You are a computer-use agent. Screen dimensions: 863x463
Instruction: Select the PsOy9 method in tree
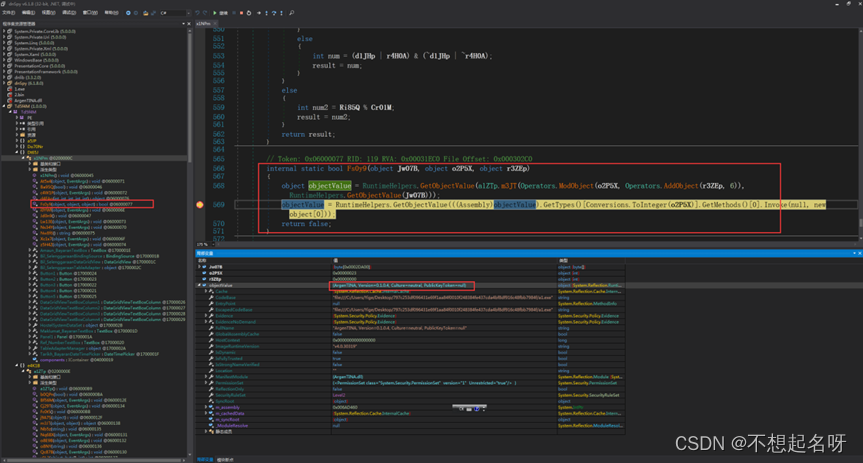click(x=60, y=204)
